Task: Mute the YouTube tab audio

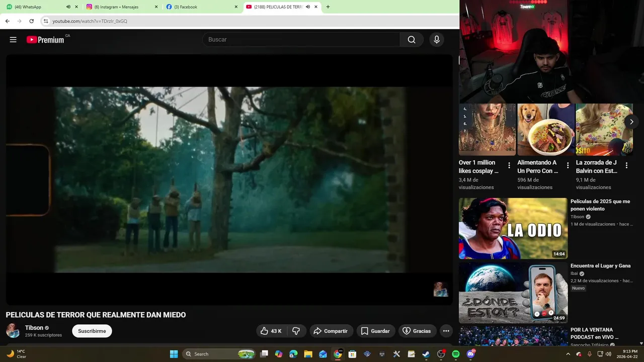Action: 307,7
